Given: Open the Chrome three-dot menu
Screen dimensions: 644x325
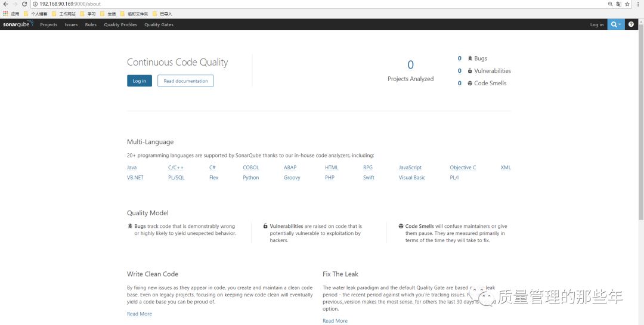Looking at the screenshot, I should (639, 4).
